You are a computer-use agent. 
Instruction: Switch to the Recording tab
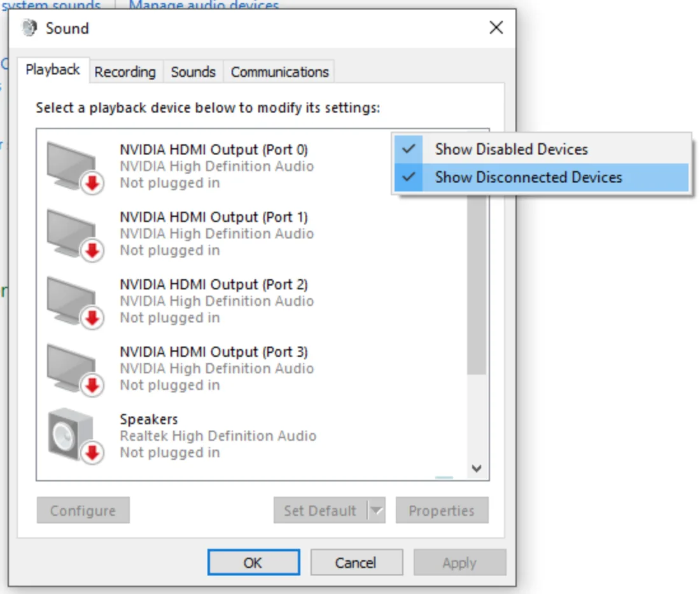point(125,72)
